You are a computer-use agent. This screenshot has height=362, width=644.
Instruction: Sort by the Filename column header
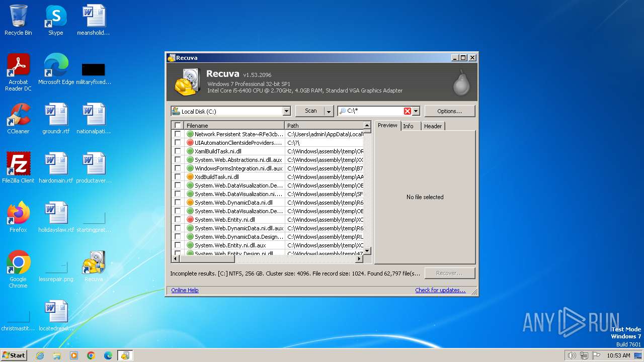[234, 126]
